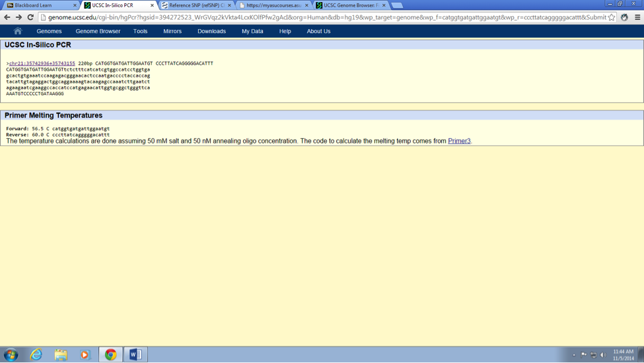Open the Genome Browser menu
Image resolution: width=644 pixels, height=363 pixels.
(x=98, y=31)
